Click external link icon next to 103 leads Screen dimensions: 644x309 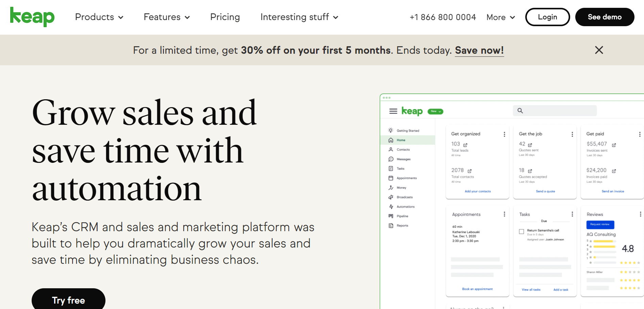tap(465, 145)
